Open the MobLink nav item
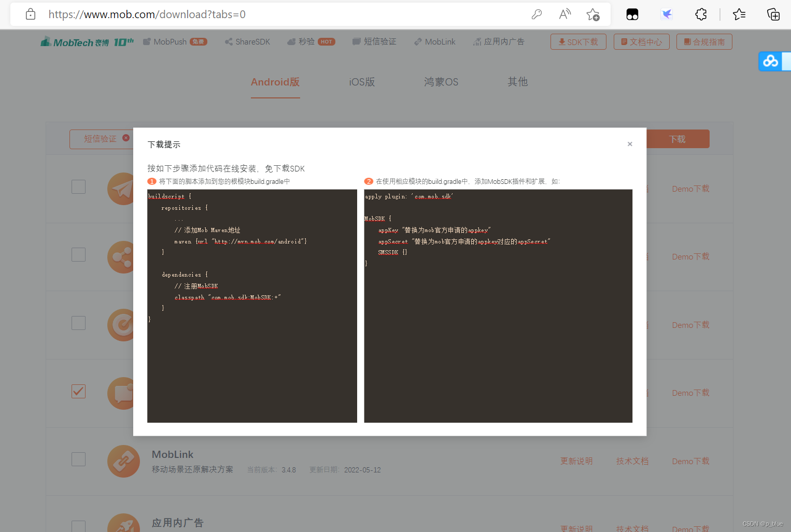This screenshot has width=791, height=532. click(434, 42)
